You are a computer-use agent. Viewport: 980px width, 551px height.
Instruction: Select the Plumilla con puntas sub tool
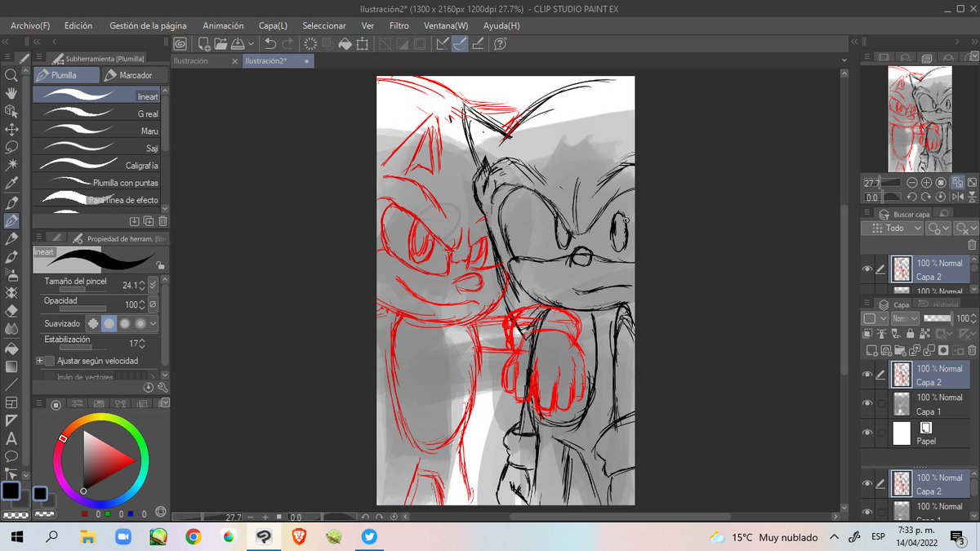coord(96,182)
